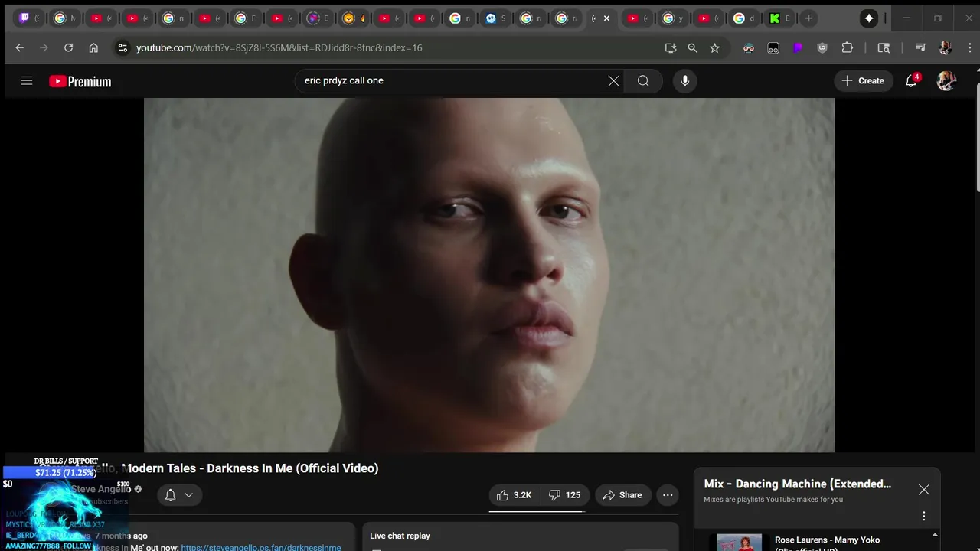Install or cast icon in the address bar
Screen dimensions: 980x551
point(671,47)
